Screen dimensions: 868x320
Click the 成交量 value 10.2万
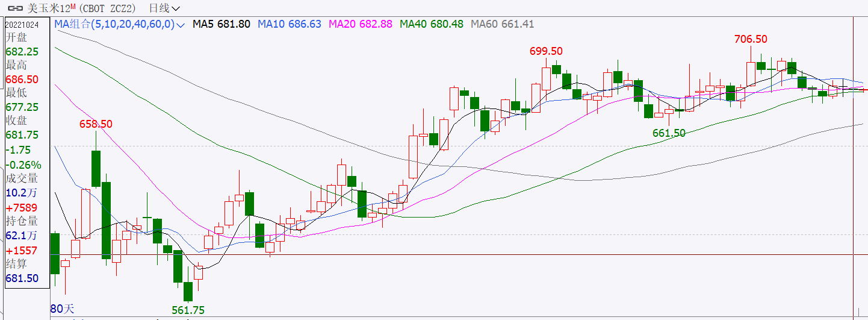pyautogui.click(x=21, y=193)
